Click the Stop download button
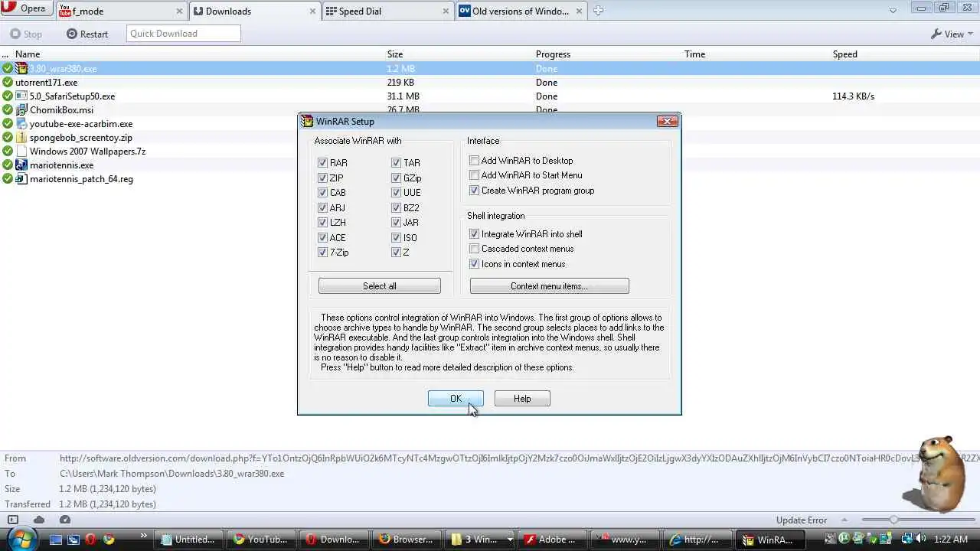This screenshot has height=551, width=980. coord(26,34)
